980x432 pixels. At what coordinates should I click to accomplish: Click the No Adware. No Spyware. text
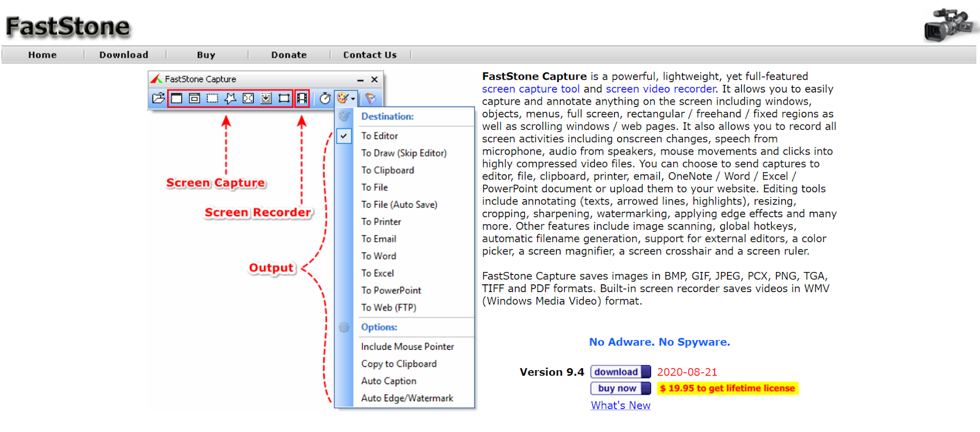(660, 342)
